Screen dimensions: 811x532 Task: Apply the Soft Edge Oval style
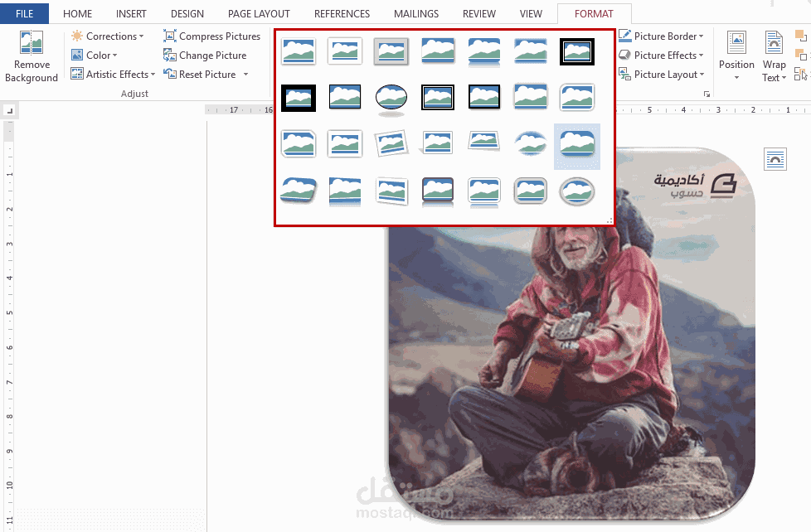click(x=531, y=143)
